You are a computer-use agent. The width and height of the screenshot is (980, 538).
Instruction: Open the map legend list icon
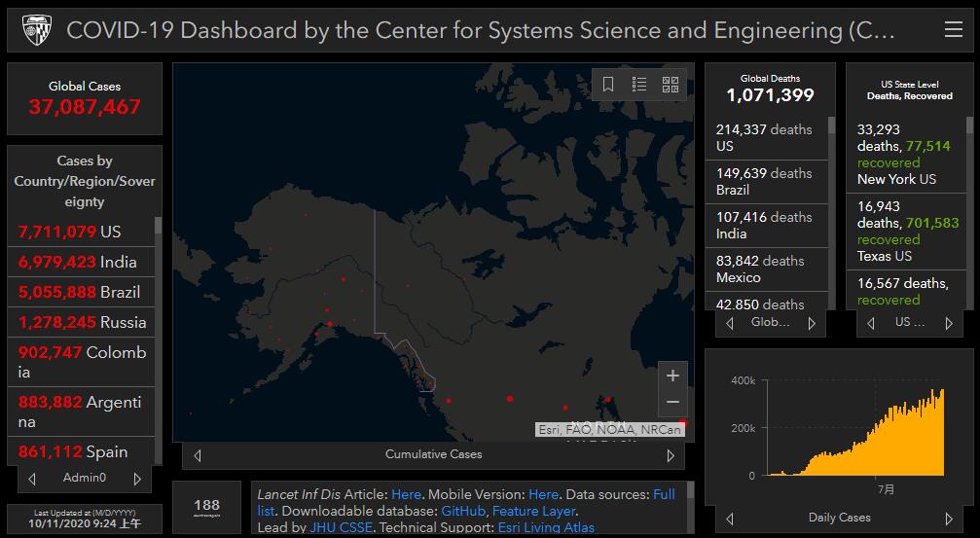(639, 85)
